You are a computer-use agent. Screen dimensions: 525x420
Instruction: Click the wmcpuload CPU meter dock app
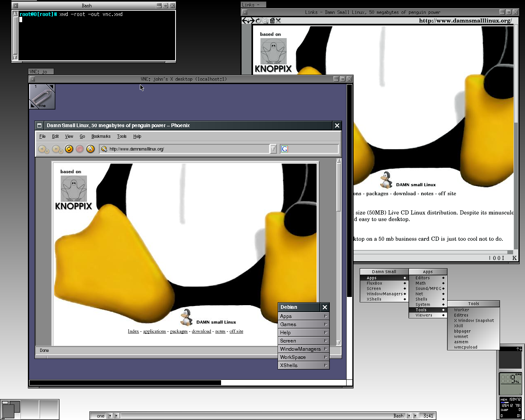tap(510, 383)
